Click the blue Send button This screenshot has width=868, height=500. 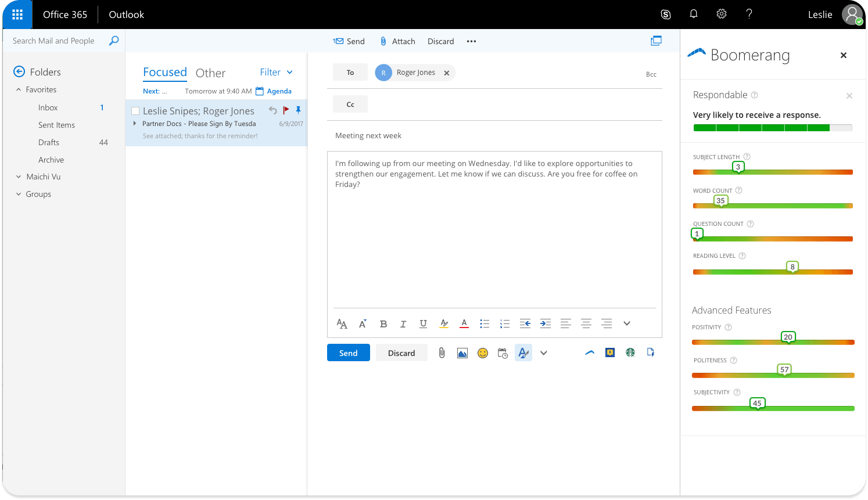[x=349, y=353]
